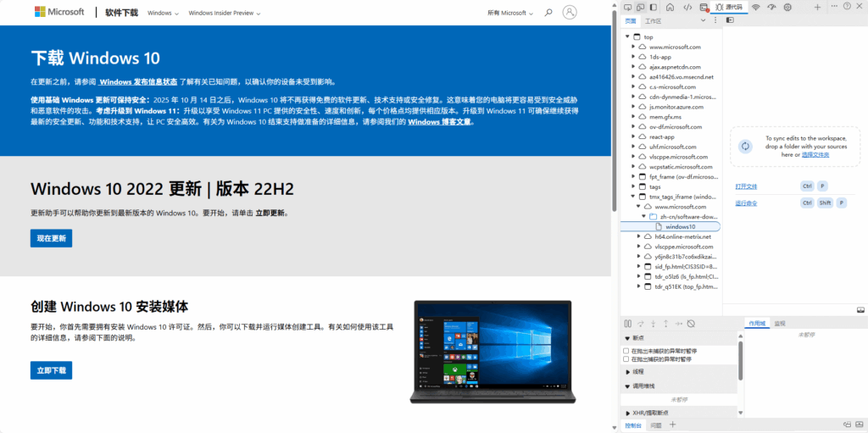Click the Microsoft logo
The image size is (868, 433).
tap(59, 12)
